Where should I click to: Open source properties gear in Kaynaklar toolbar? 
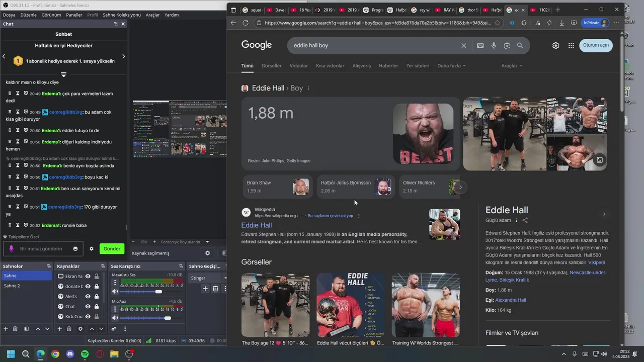[80, 329]
